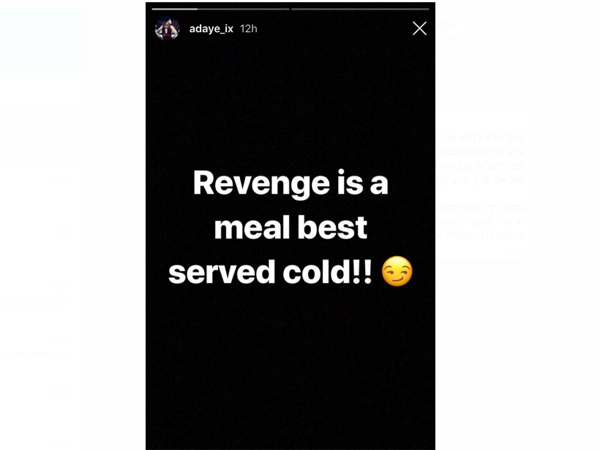This screenshot has height=450, width=600.
Task: Tap the 'served cold!!' text
Action: pos(270,272)
